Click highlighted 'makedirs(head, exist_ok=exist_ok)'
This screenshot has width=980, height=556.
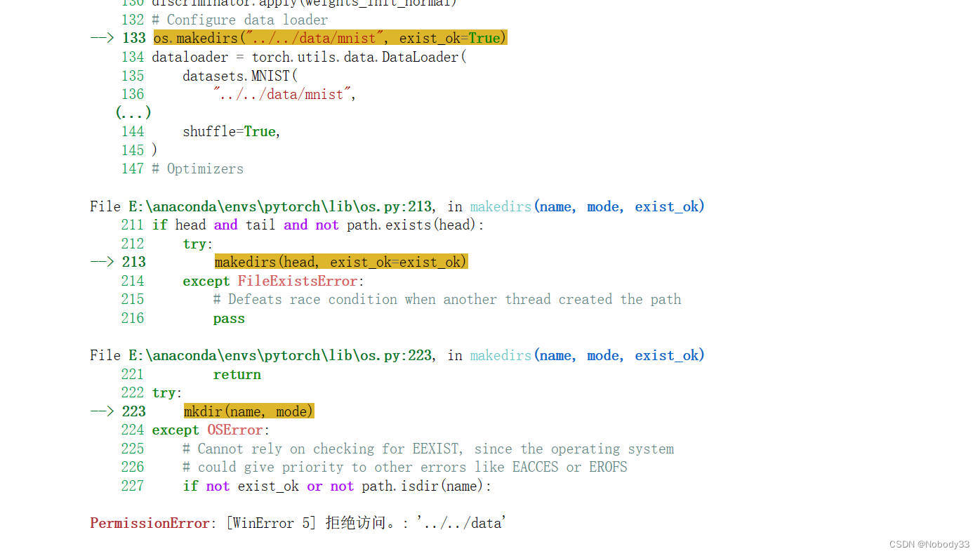pos(340,262)
